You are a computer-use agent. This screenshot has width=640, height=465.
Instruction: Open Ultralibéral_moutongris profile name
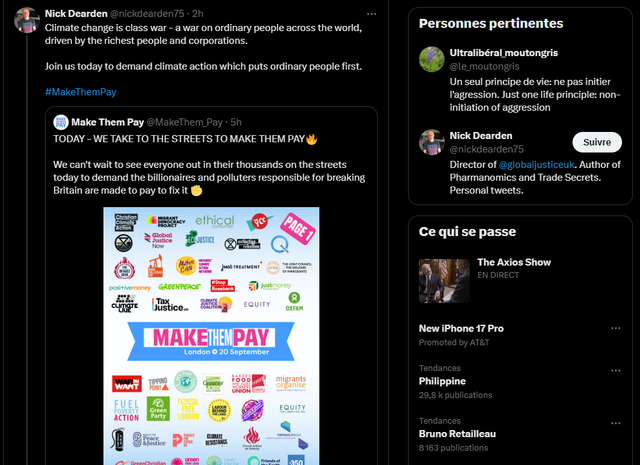click(x=504, y=53)
